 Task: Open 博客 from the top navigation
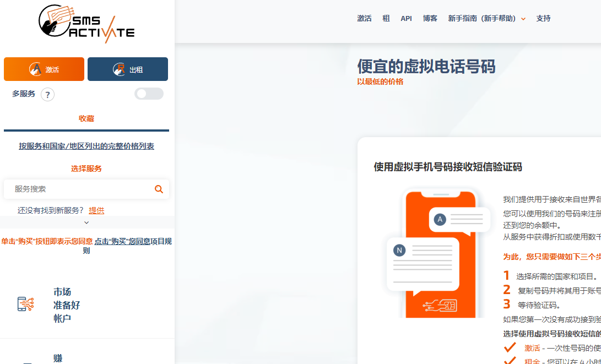tap(430, 18)
